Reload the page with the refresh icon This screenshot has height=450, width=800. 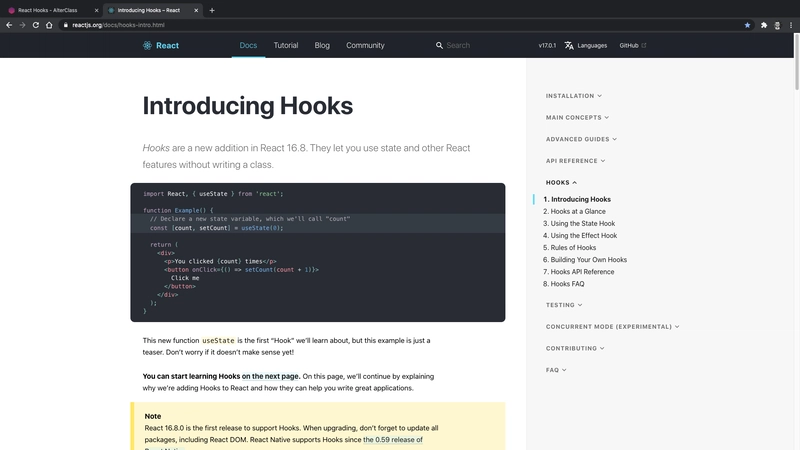36,25
